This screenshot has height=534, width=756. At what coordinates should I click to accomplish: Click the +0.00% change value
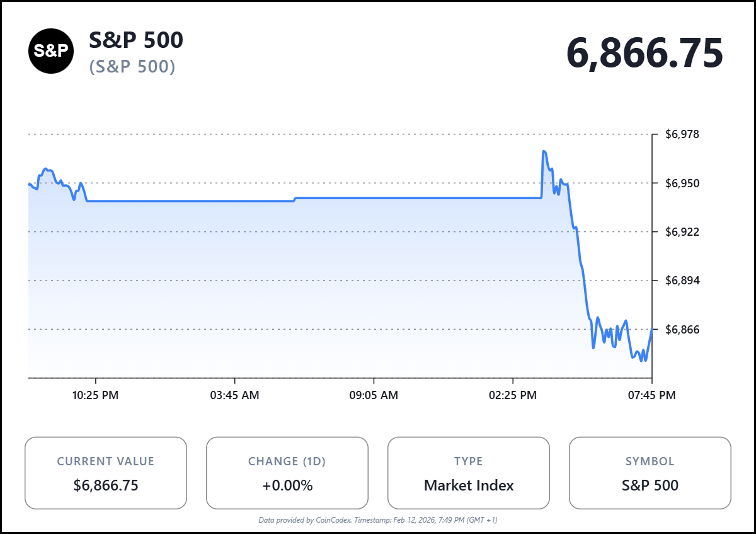(x=287, y=485)
